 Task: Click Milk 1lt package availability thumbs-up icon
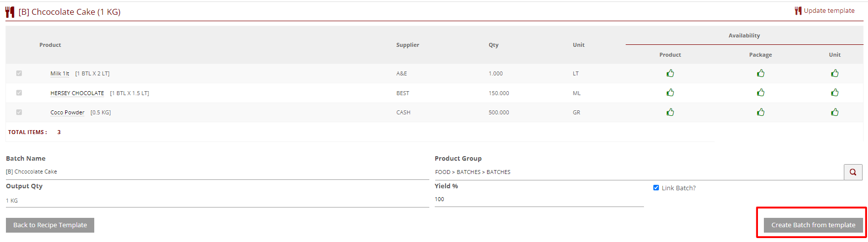(x=760, y=73)
